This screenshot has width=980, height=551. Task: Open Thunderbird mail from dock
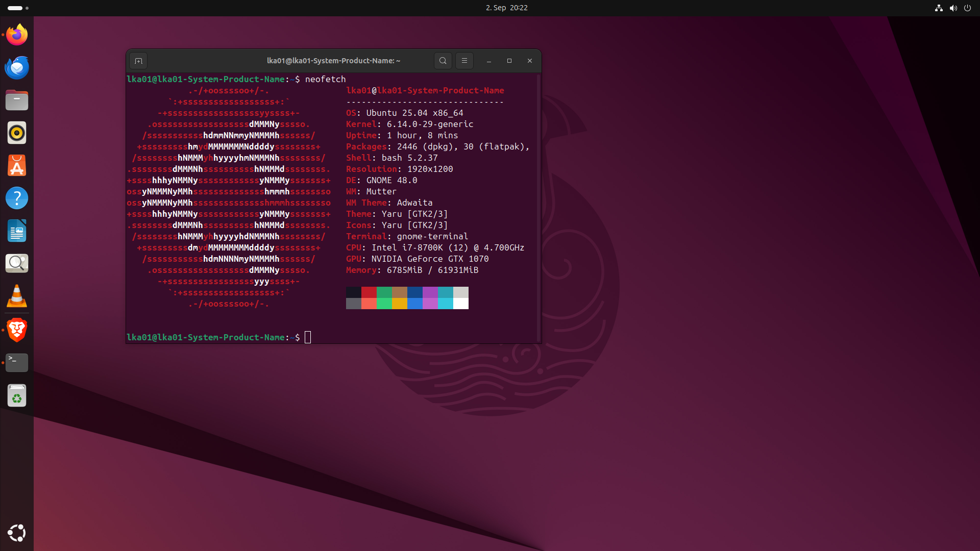(17, 67)
